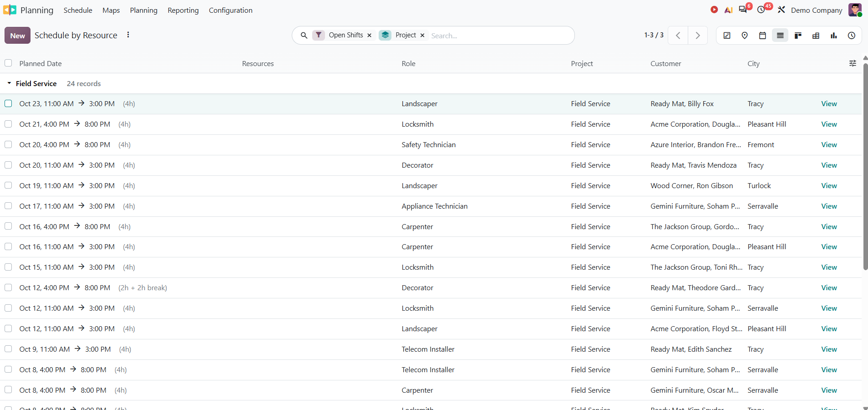Sort by the Planned Date column
Viewport: 868px width, 410px height.
click(41, 64)
